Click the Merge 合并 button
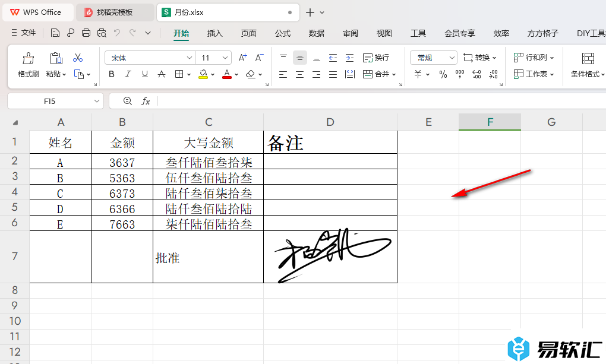Screen dimensions: 606x364 tap(375, 74)
